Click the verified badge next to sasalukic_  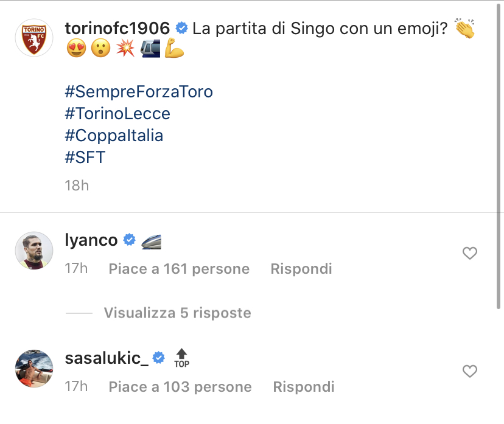[x=159, y=358]
